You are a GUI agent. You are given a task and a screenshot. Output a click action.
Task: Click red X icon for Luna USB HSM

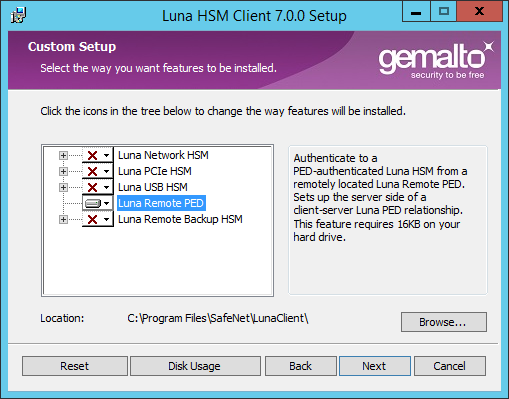92,187
